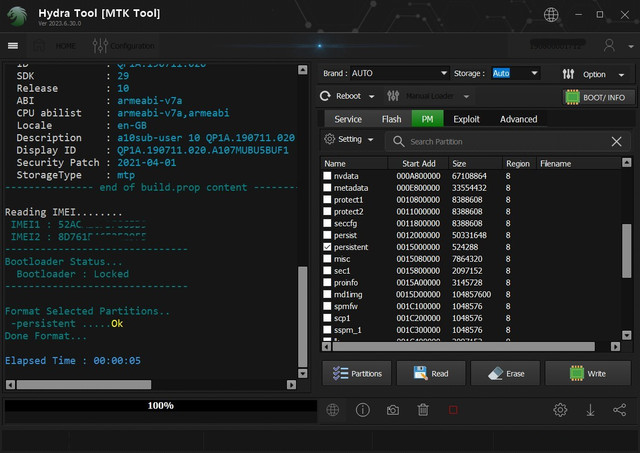Tick the seccfg partition checkbox
640x453 pixels.
tap(327, 223)
